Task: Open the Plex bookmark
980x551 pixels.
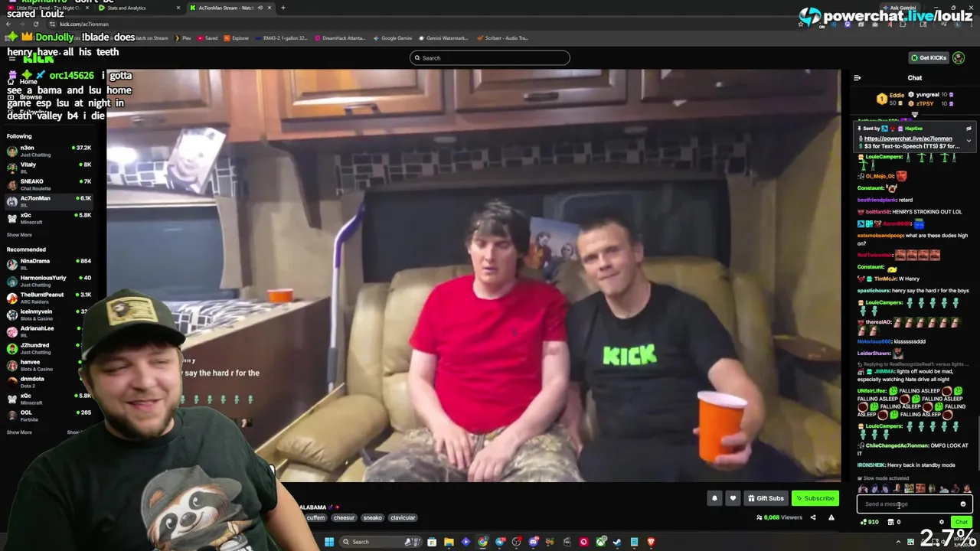Action: tap(182, 37)
